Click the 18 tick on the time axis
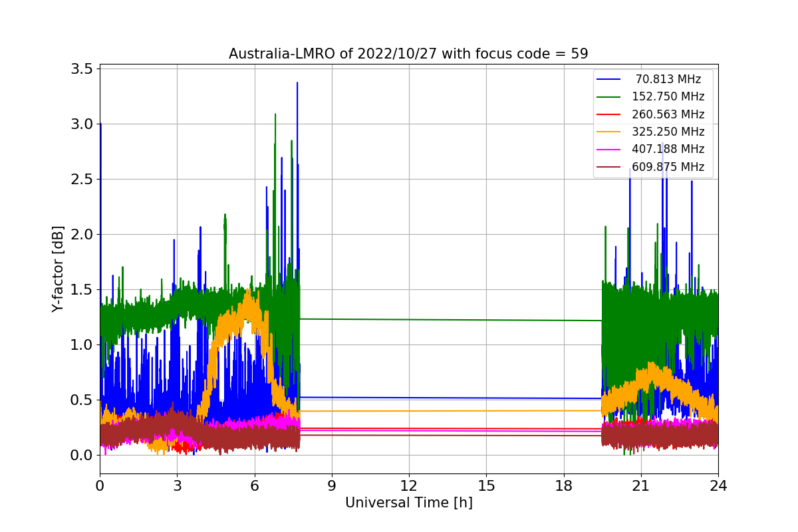Screen dimensions: 798x532 (563, 486)
